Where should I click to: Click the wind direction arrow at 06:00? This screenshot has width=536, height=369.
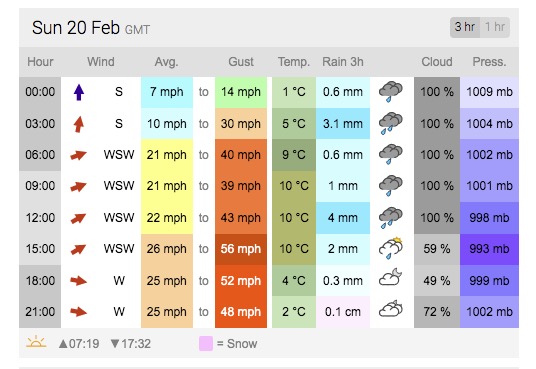78,155
